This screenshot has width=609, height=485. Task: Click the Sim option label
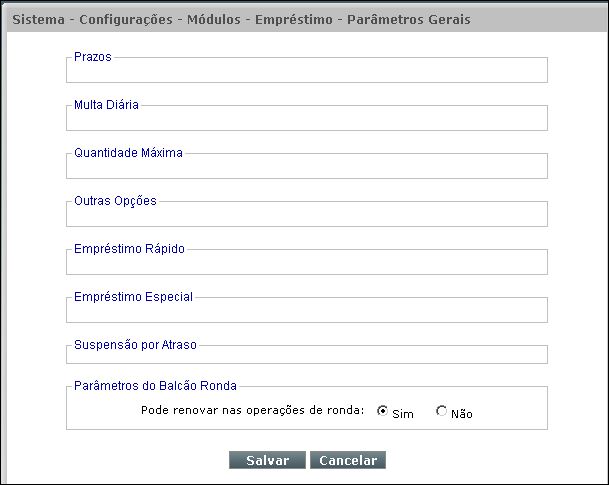403,414
